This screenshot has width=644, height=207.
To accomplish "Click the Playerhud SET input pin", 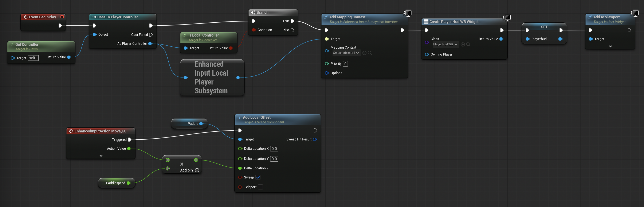I will pos(527,39).
